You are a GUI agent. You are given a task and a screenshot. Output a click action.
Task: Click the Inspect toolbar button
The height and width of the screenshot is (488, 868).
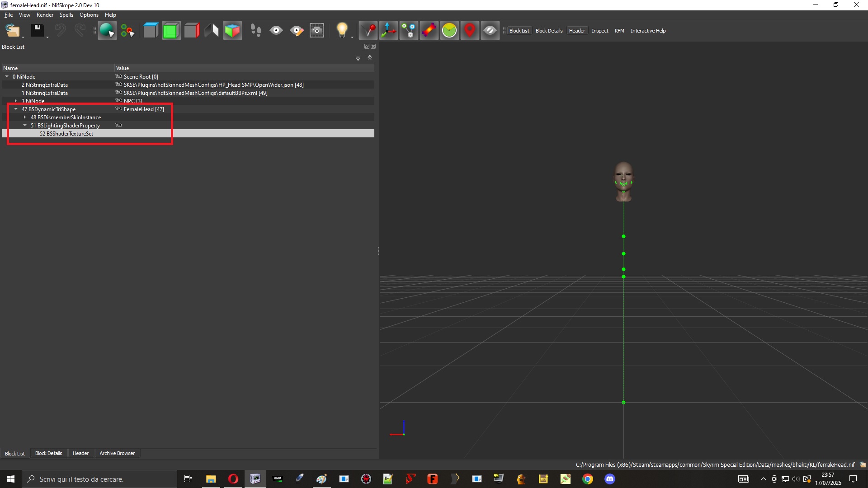(600, 31)
